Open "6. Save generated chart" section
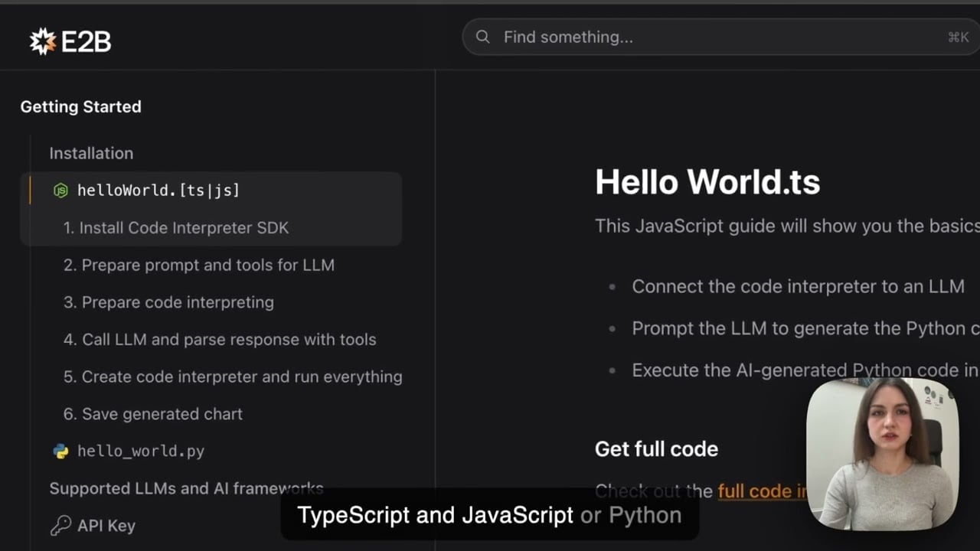 pos(153,414)
